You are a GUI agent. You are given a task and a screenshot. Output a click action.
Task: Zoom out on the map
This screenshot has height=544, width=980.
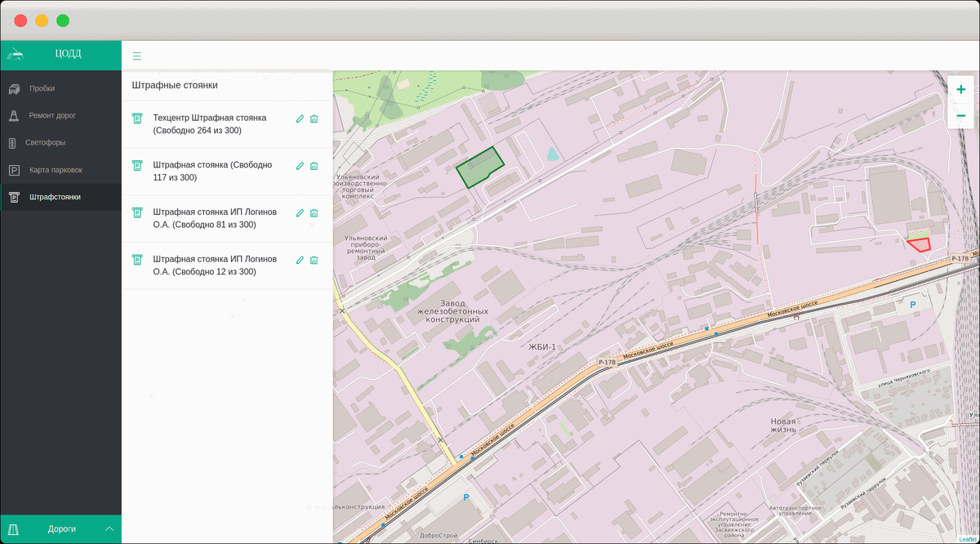tap(960, 116)
